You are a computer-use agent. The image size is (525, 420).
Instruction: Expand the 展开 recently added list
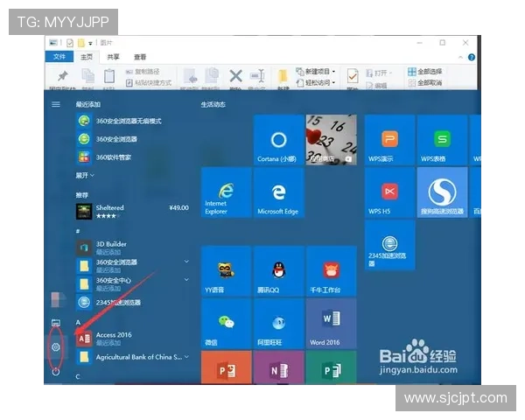click(85, 175)
